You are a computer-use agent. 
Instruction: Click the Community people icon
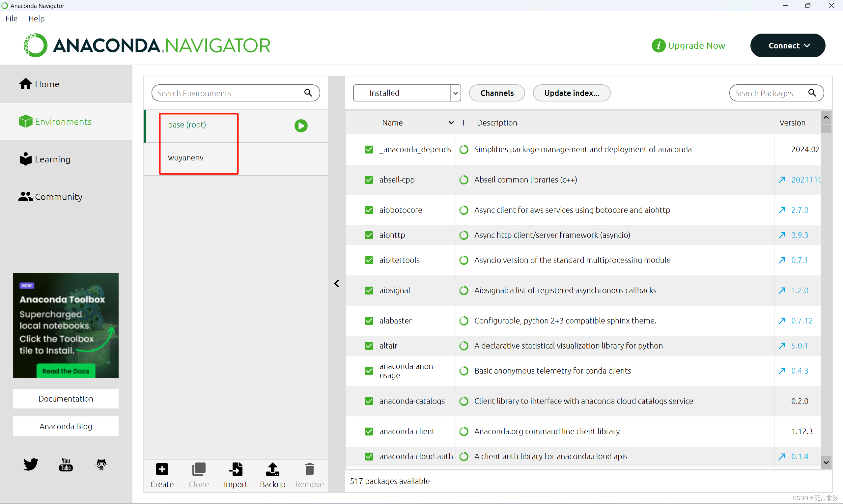coord(25,196)
